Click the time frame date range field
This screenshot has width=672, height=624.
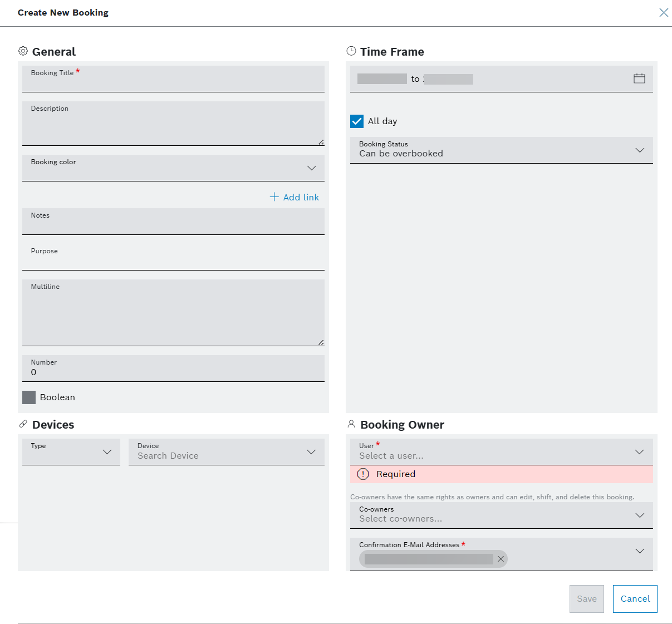(x=502, y=79)
